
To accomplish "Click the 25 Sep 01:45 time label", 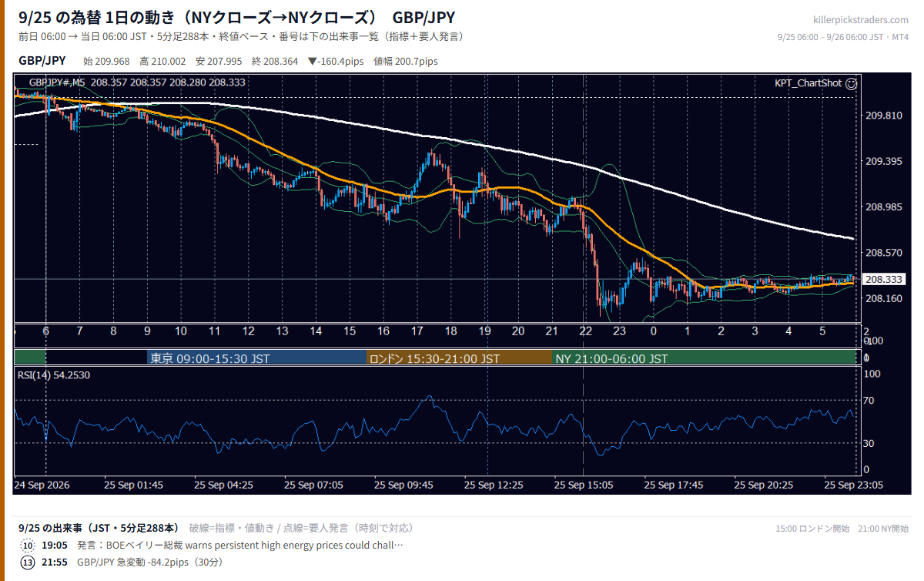I will (x=134, y=485).
